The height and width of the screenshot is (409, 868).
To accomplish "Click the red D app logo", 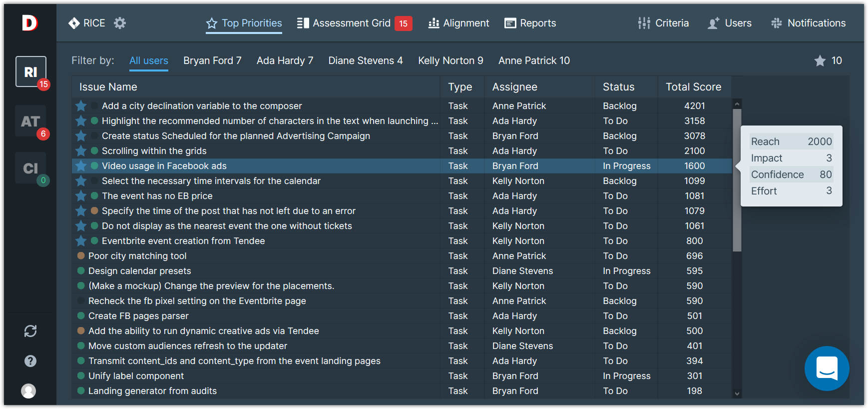I will point(29,22).
